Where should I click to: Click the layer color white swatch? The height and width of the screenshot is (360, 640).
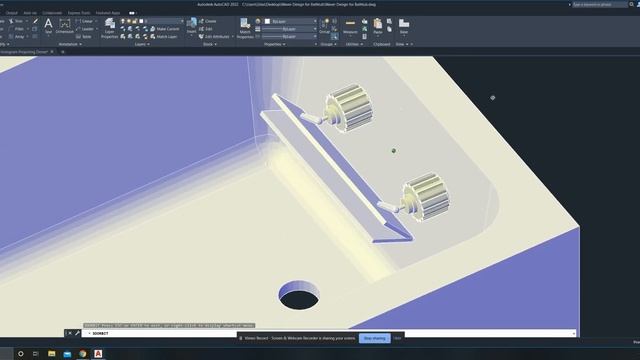click(x=141, y=21)
